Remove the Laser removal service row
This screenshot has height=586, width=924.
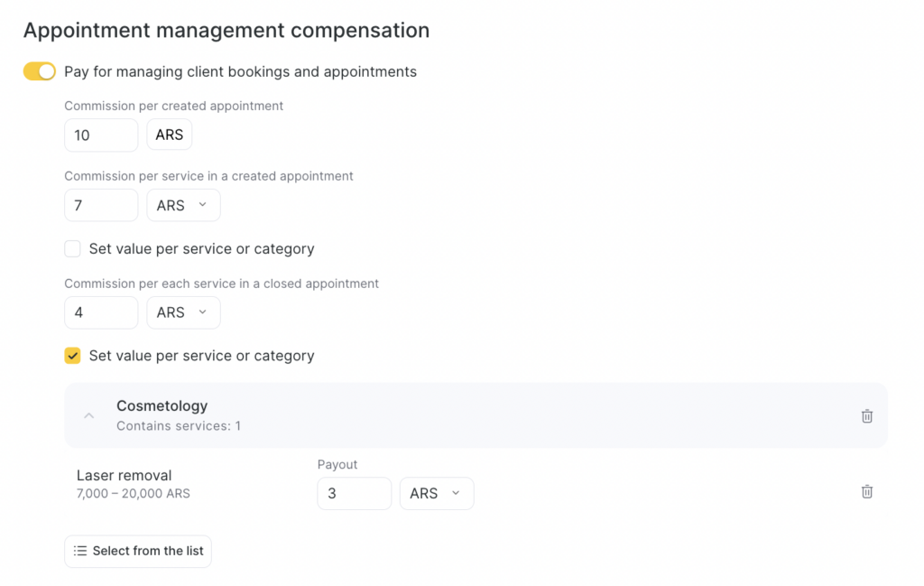pyautogui.click(x=866, y=492)
